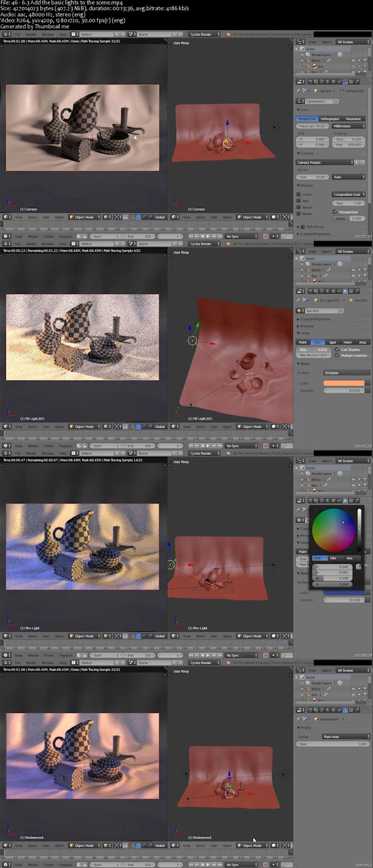This screenshot has width=373, height=868.
Task: Open the Camera Presets dropdown
Action: 325,162
